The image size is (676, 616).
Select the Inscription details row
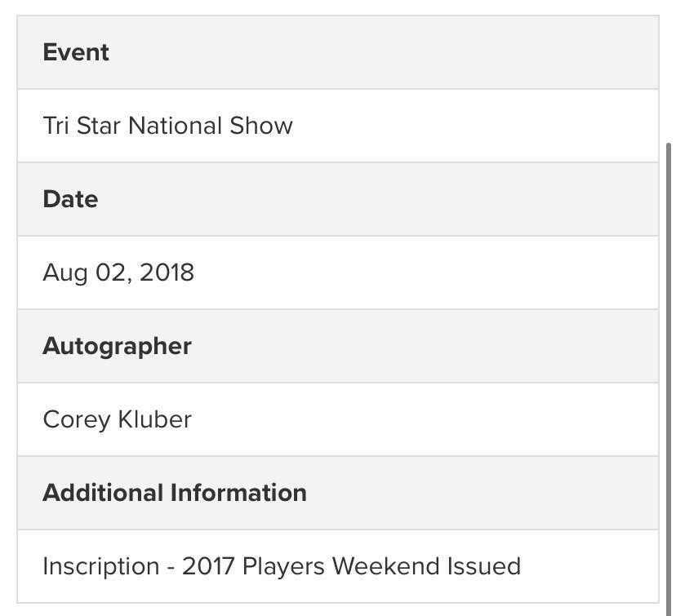[338, 566]
